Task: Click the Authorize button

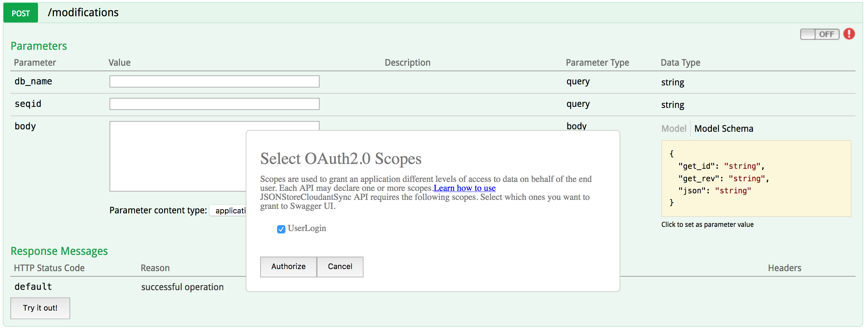Action: point(289,267)
